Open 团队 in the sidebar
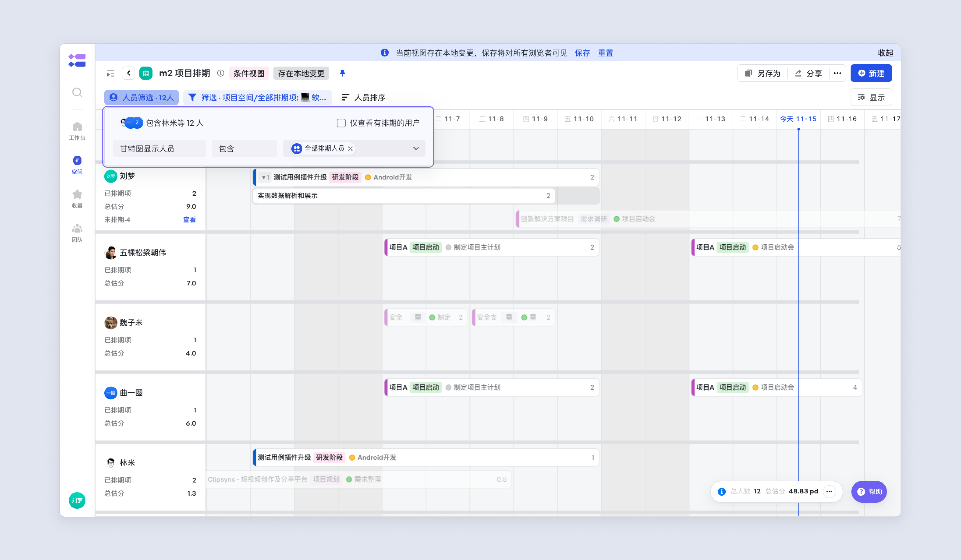This screenshot has width=961, height=560. point(77,233)
